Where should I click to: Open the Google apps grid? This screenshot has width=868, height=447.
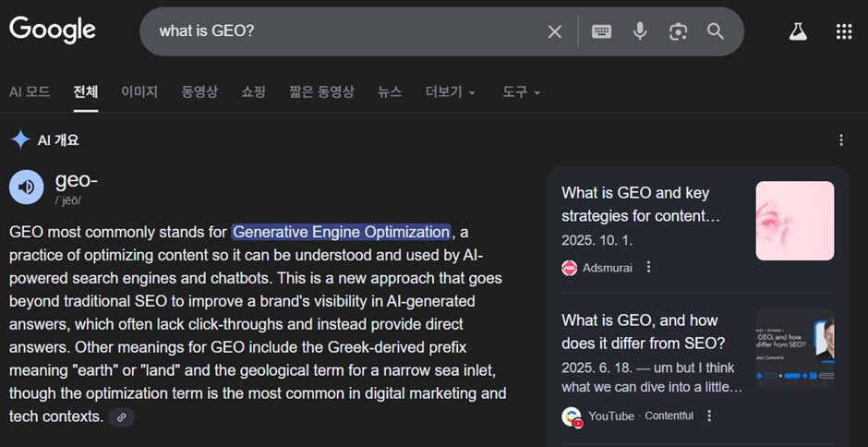point(844,31)
